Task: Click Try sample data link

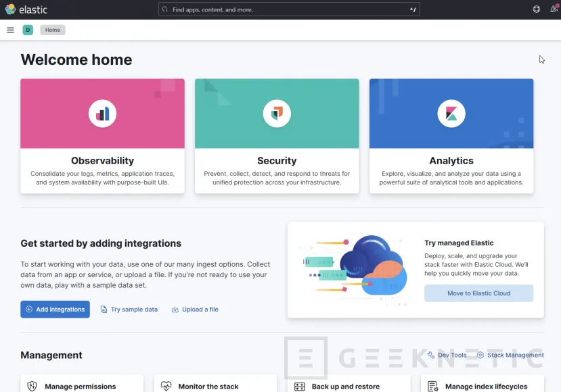Action: (133, 310)
